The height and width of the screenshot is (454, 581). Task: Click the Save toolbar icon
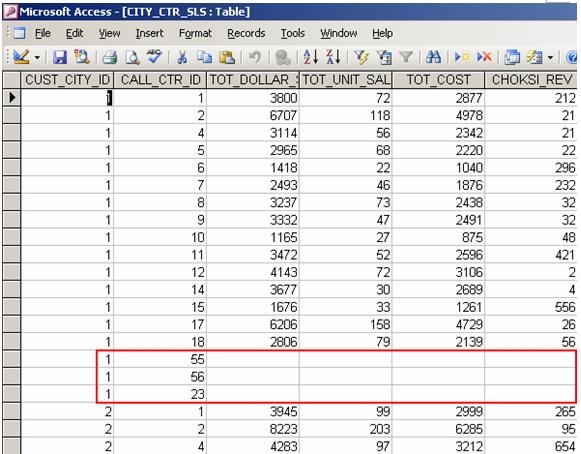point(60,57)
